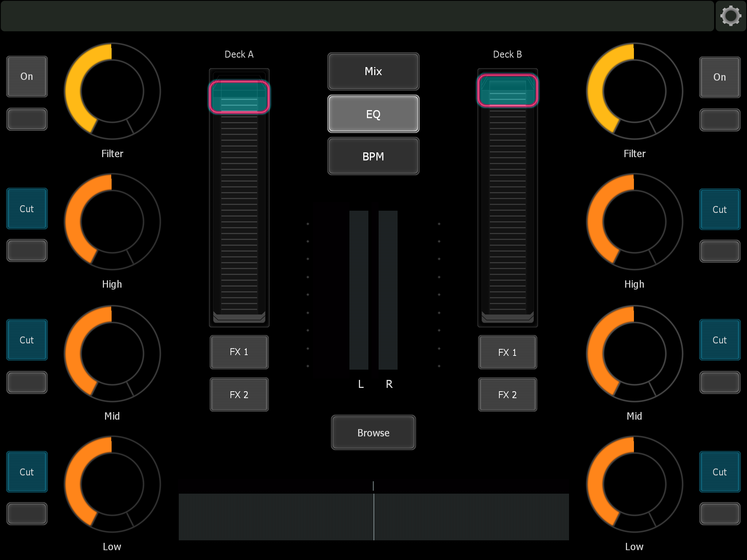The height and width of the screenshot is (560, 747).
Task: Cut Deck B Low EQ band
Action: [x=720, y=472]
